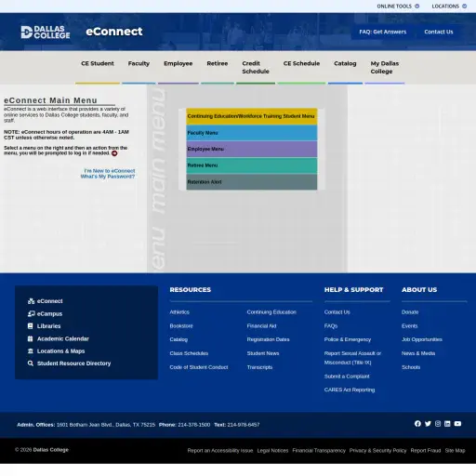Open the Credit Schedule nav tab

256,67
